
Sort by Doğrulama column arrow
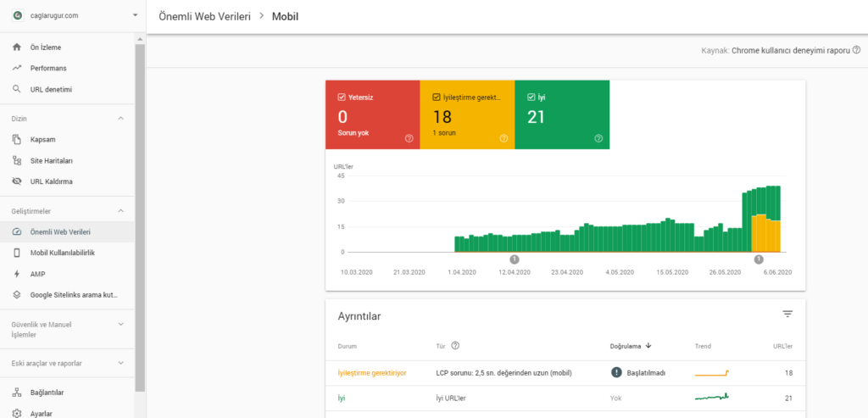point(648,346)
